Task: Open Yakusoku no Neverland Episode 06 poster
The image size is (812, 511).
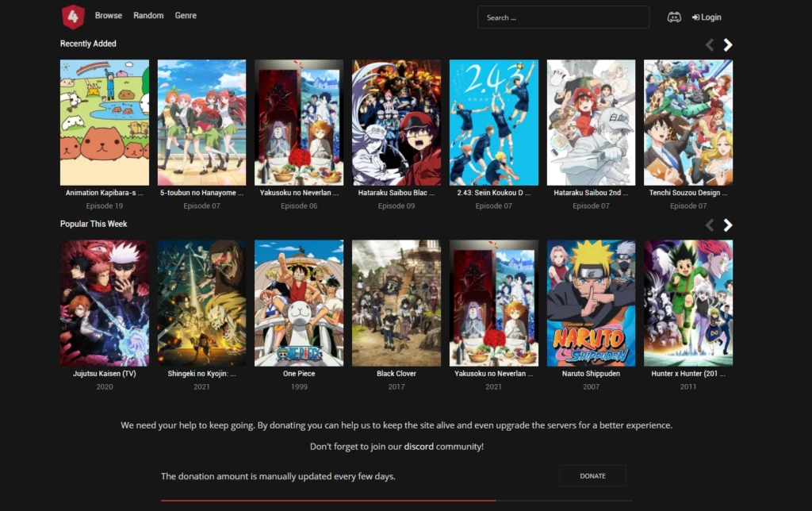Action: tap(299, 122)
